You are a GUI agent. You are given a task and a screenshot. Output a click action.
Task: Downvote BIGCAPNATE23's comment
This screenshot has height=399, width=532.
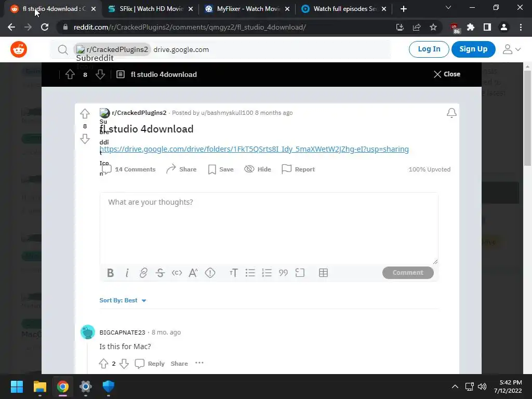point(124,363)
